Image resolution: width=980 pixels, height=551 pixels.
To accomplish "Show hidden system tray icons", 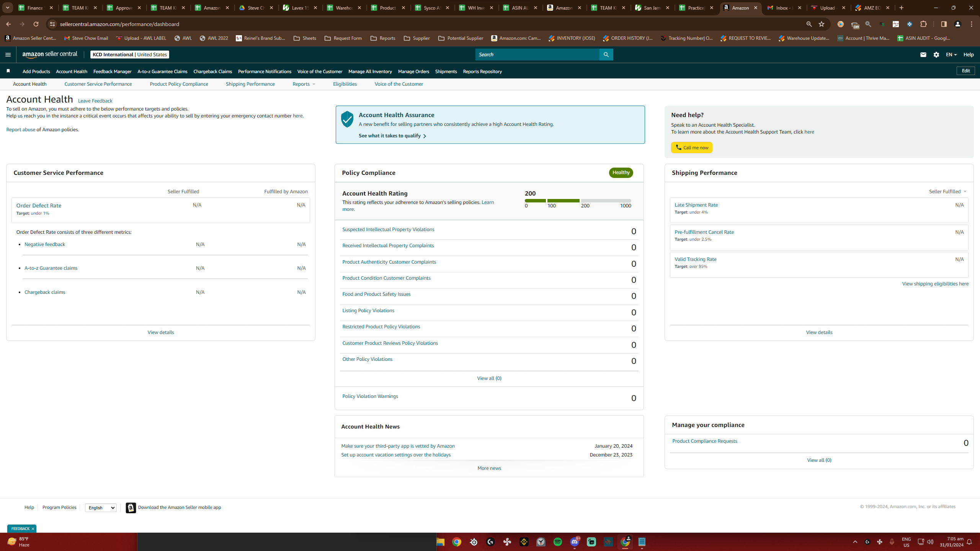I will coord(855,542).
